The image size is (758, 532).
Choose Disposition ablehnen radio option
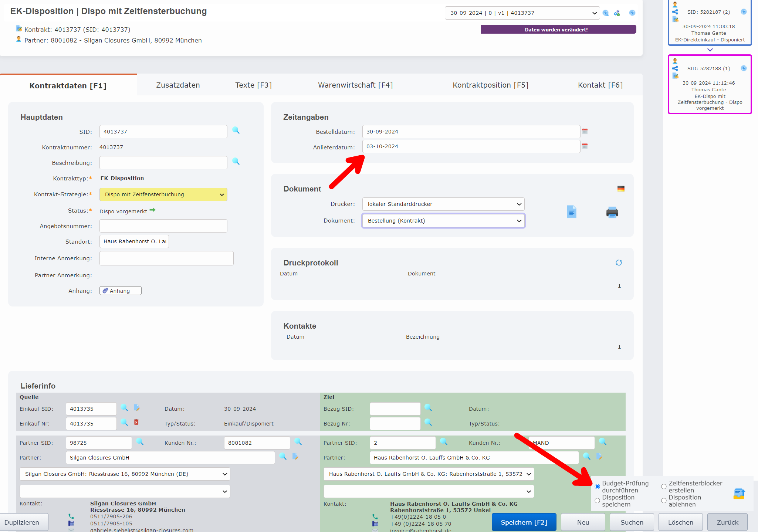coord(664,501)
